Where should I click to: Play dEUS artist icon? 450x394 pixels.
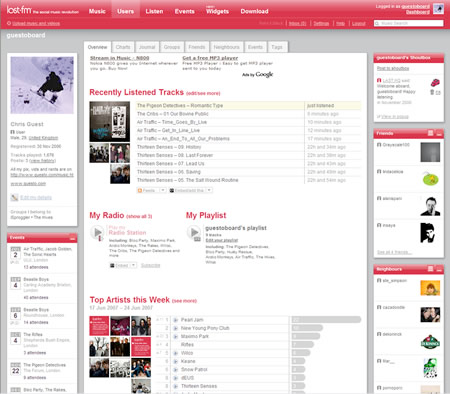click(175, 378)
